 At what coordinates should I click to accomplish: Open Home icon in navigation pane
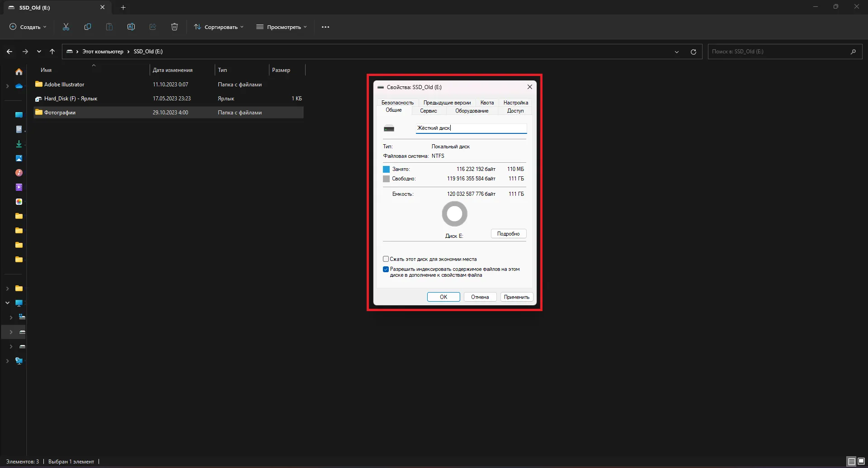point(19,72)
